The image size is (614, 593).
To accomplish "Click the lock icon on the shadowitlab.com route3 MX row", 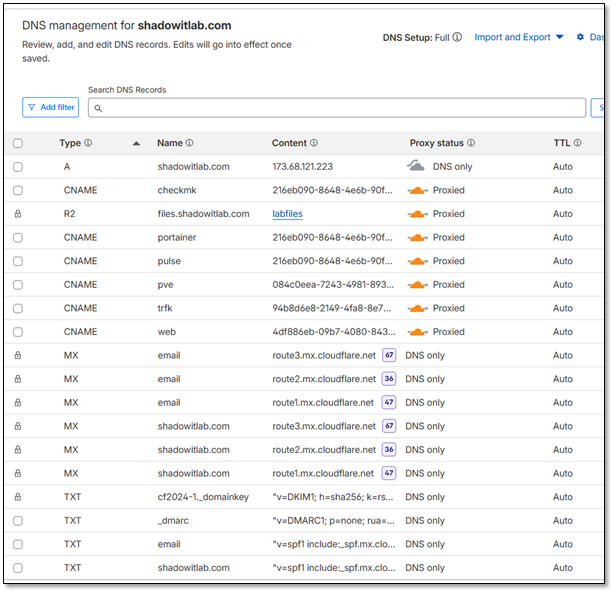I will [18, 426].
